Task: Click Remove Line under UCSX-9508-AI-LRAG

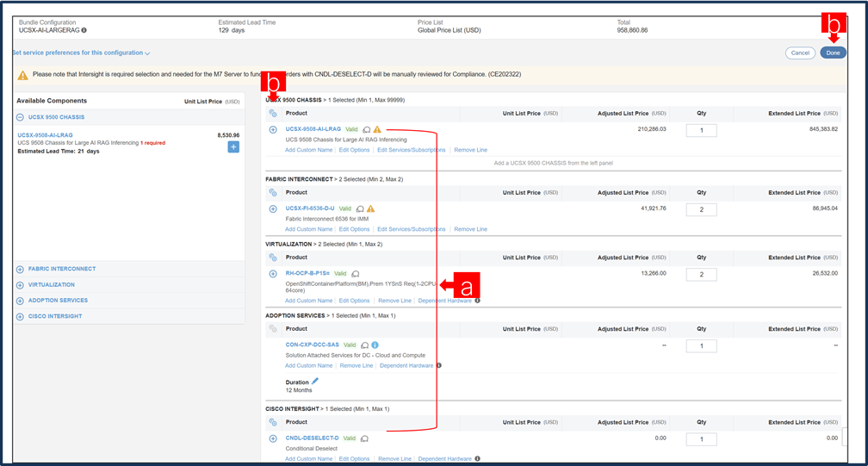Action: [470, 150]
